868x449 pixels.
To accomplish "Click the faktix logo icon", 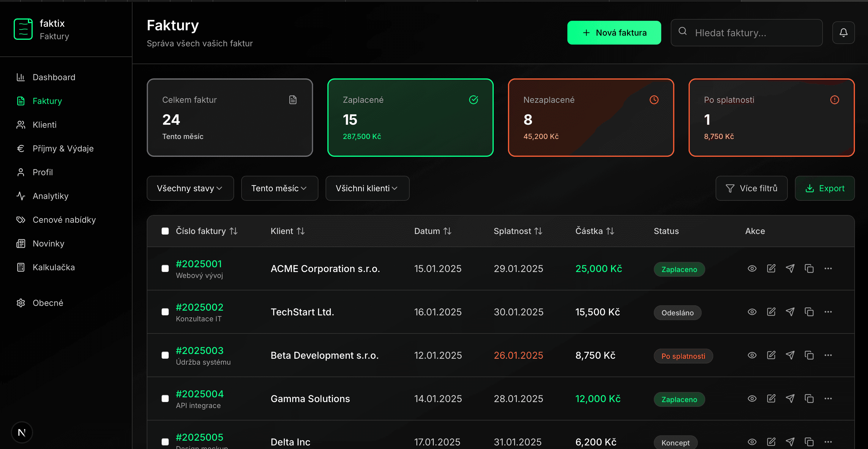I will tap(23, 29).
